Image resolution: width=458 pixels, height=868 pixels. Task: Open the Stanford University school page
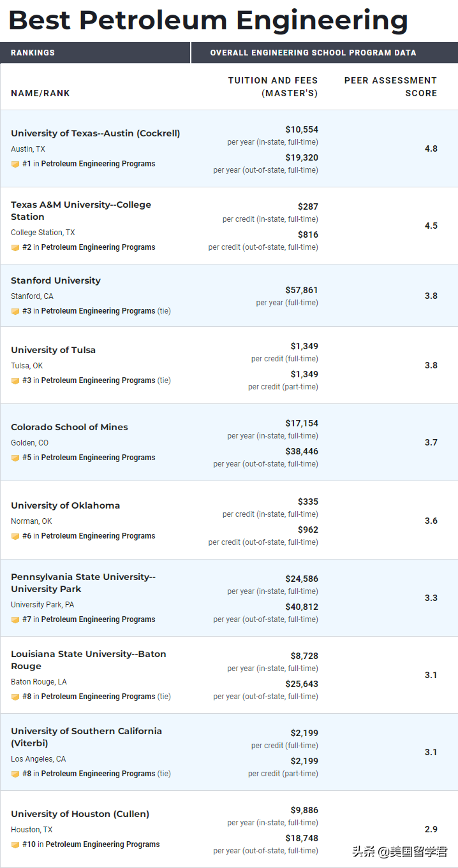[x=55, y=280]
